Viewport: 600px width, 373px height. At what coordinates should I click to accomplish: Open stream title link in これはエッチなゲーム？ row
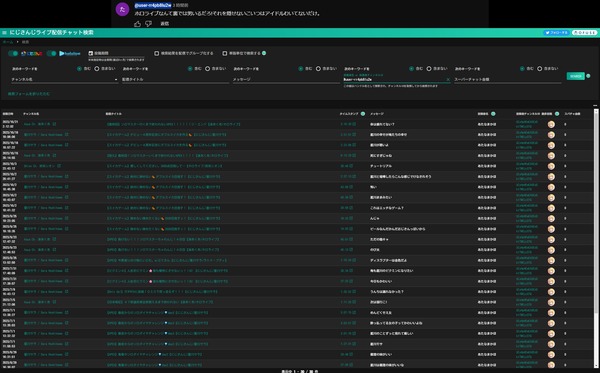pyautogui.click(x=163, y=208)
